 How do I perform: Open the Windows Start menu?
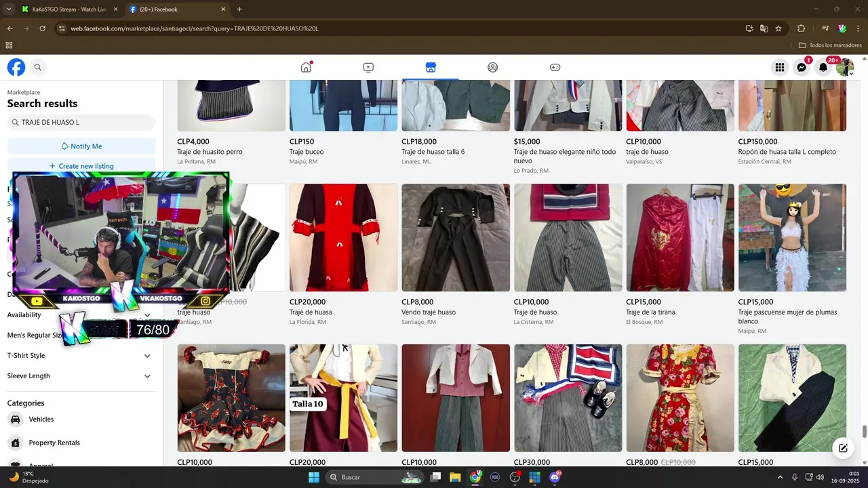pos(314,477)
